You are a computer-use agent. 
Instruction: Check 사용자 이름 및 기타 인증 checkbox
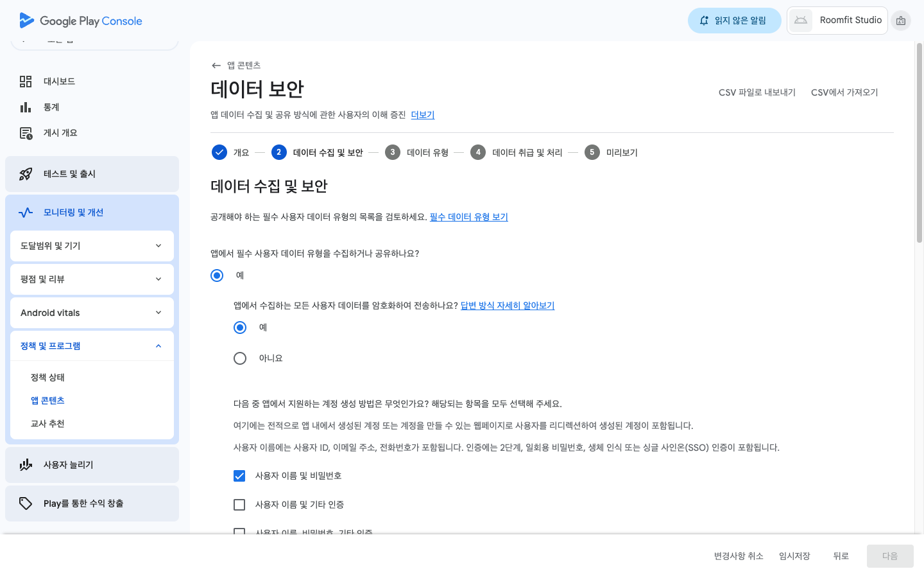pyautogui.click(x=239, y=505)
